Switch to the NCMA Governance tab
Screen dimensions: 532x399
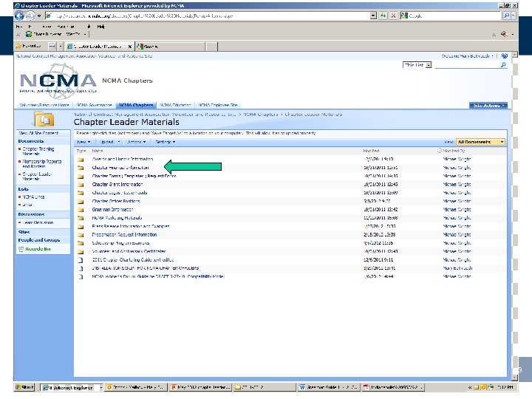tap(94, 105)
